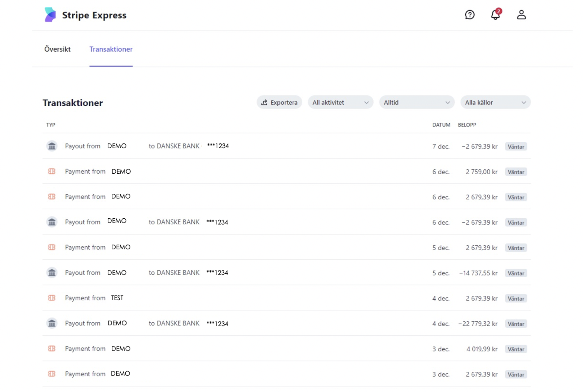Click the Stripe Express logo icon
This screenshot has width=583, height=392.
tap(50, 15)
